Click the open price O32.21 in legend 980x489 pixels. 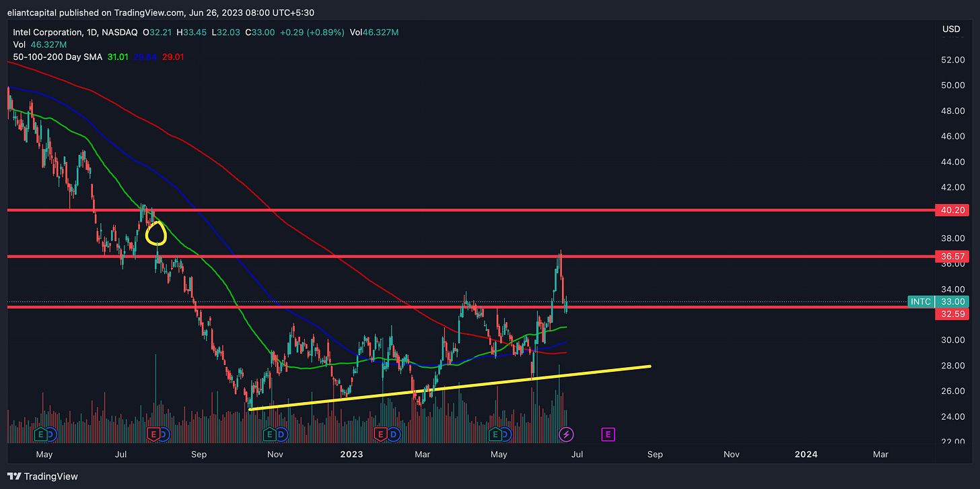(x=158, y=32)
